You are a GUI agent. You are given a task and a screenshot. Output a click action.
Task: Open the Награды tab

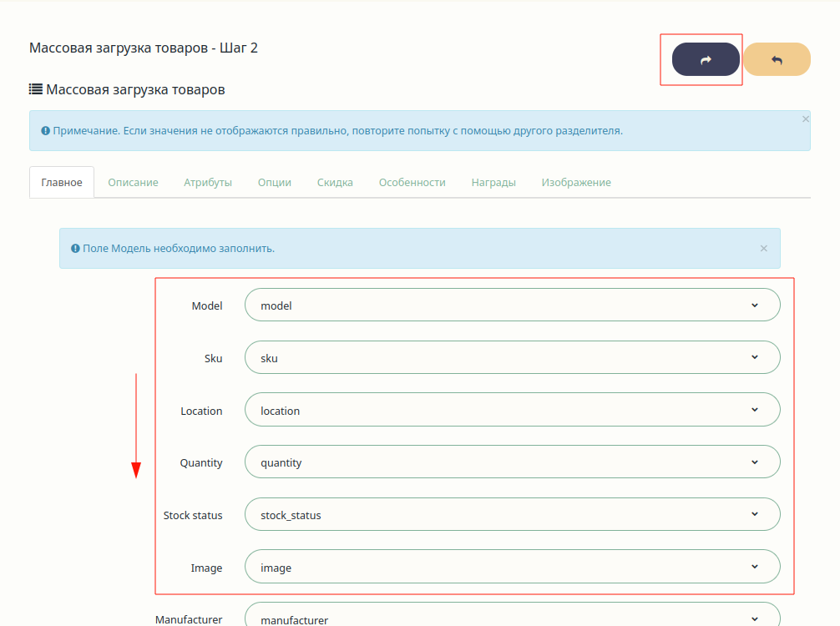[x=493, y=182]
